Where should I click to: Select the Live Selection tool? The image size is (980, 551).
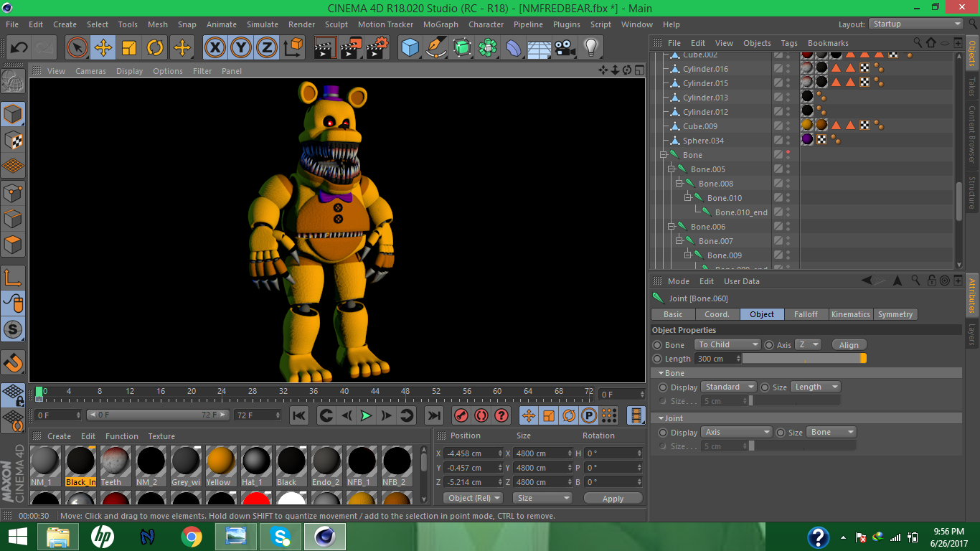[77, 48]
